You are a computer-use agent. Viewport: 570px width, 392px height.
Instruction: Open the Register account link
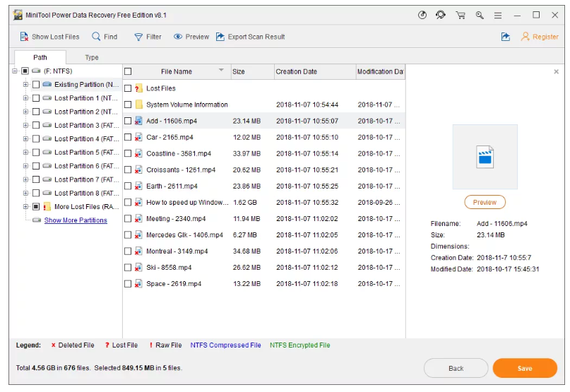(540, 37)
